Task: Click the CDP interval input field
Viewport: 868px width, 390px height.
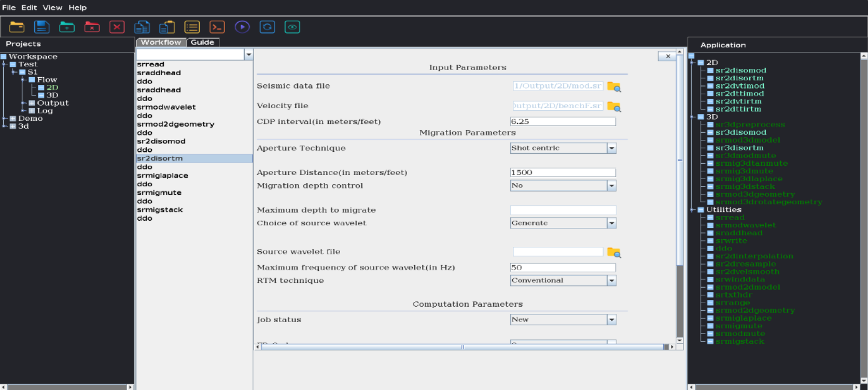Action: pyautogui.click(x=563, y=122)
